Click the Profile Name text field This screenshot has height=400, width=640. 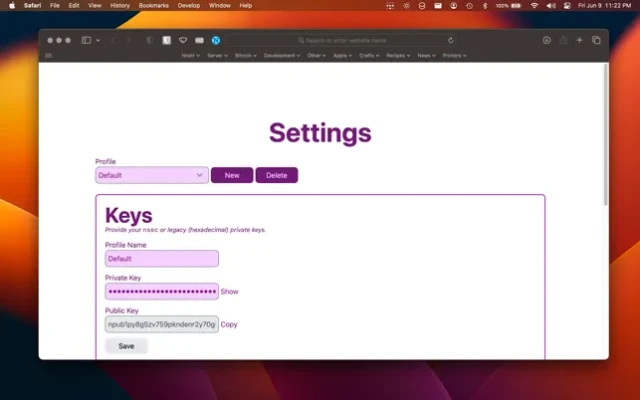(161, 259)
